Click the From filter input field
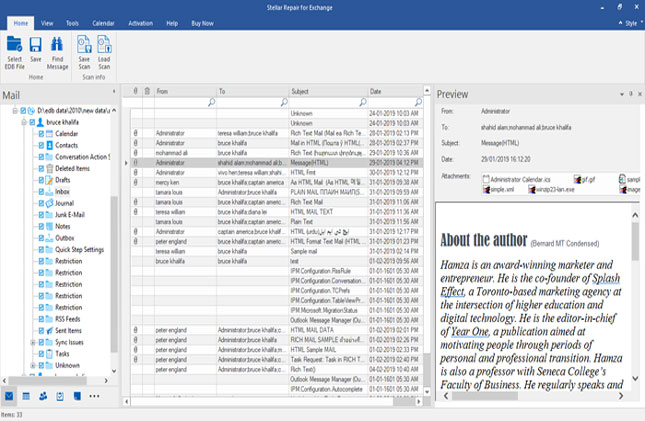The height and width of the screenshot is (421, 645). pyautogui.click(x=181, y=102)
